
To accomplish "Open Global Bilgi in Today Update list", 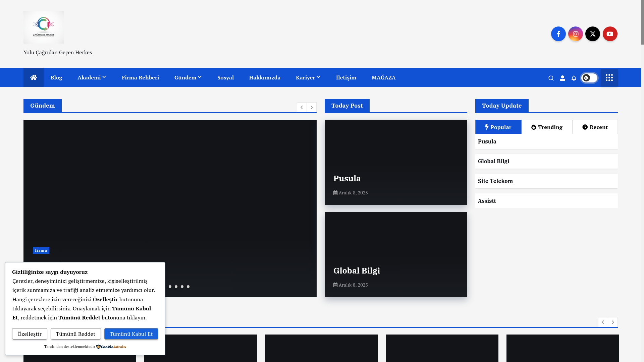I will pyautogui.click(x=493, y=161).
